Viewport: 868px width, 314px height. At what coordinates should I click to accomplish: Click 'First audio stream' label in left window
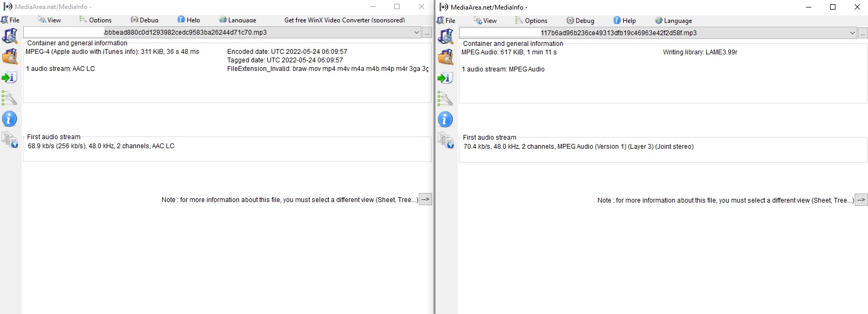tap(54, 137)
